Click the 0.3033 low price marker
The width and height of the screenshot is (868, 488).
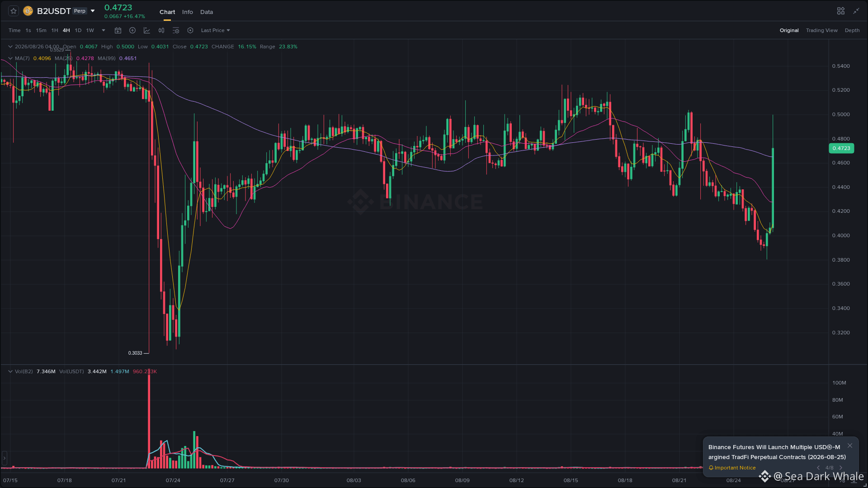(x=135, y=353)
